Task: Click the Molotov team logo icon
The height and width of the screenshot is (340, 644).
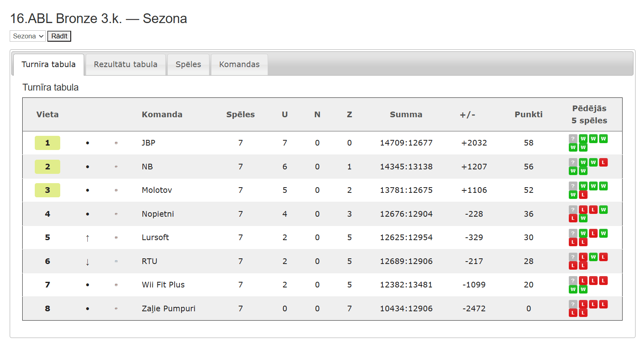Action: [x=116, y=190]
